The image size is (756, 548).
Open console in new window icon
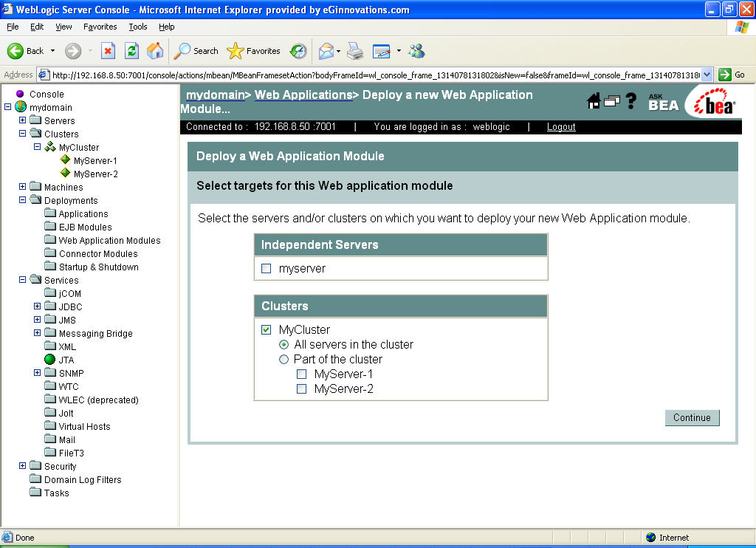[612, 101]
